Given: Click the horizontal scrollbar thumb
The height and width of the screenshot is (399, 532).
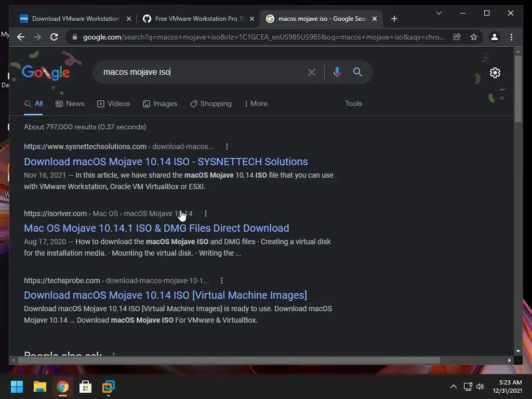Looking at the screenshot, I should [x=229, y=361].
